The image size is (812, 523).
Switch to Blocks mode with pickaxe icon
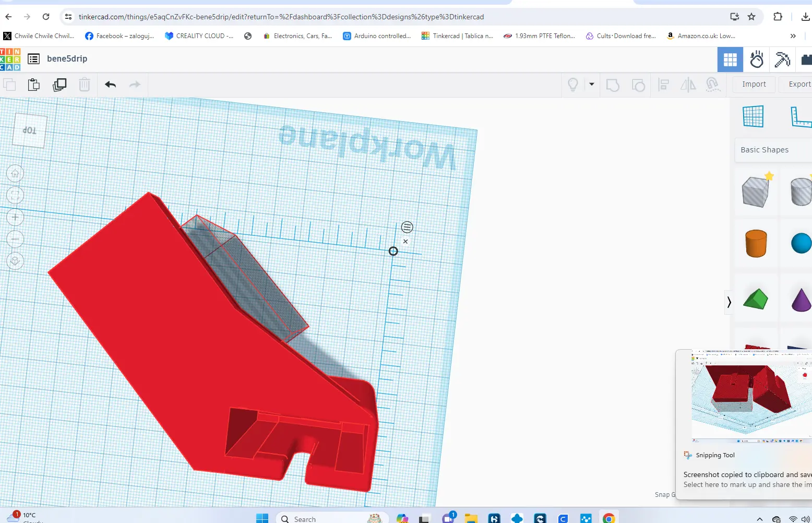(x=781, y=59)
